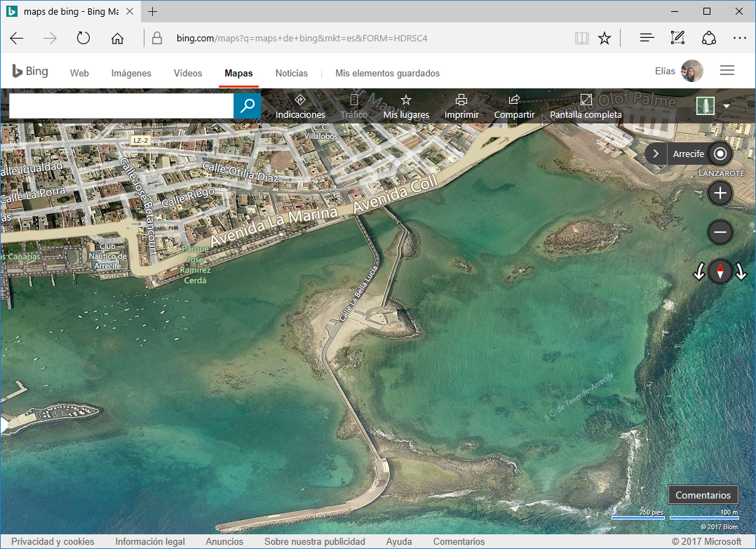The width and height of the screenshot is (756, 549).
Task: Zoom in using the plus control
Action: (x=720, y=193)
